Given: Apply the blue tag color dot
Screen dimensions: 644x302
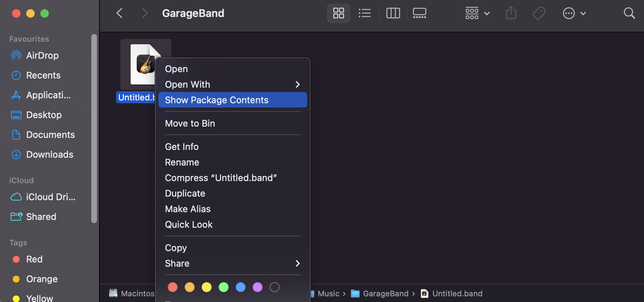Looking at the screenshot, I should pyautogui.click(x=241, y=287).
